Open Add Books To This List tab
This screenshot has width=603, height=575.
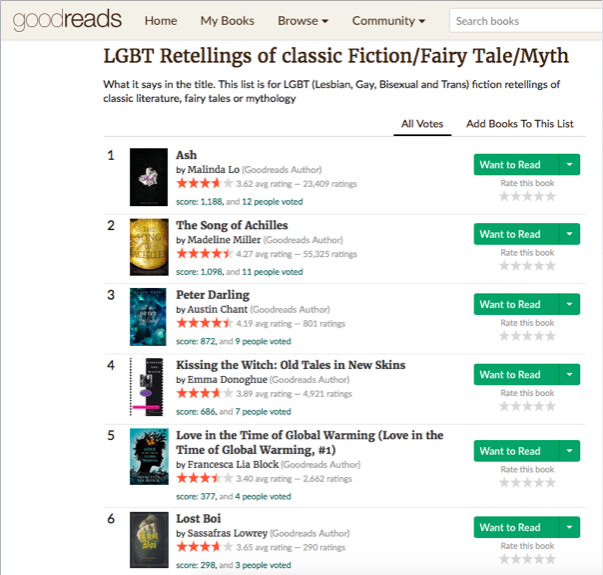520,124
